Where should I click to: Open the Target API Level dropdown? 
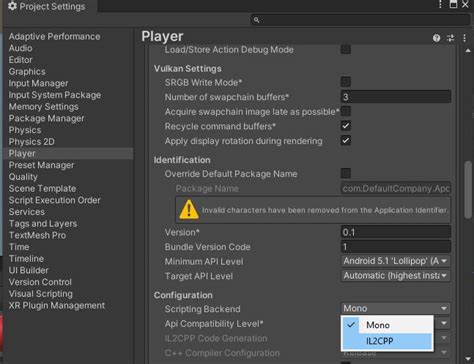[x=396, y=276]
